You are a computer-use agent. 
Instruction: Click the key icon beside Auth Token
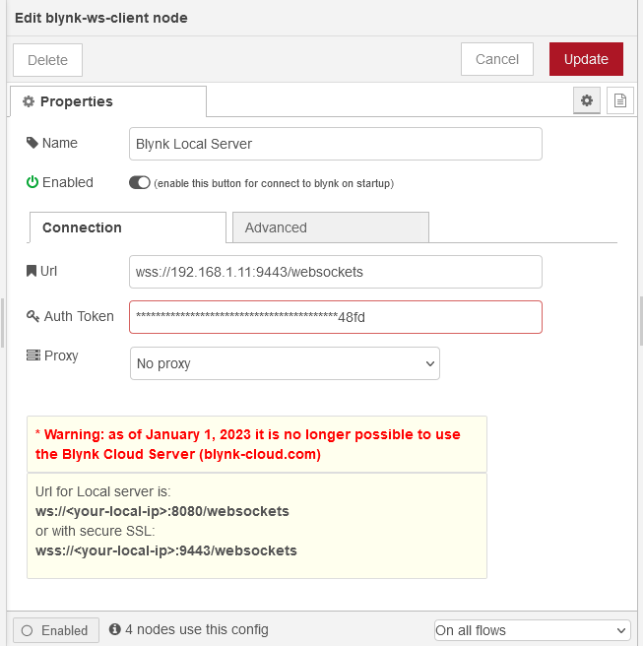point(32,316)
